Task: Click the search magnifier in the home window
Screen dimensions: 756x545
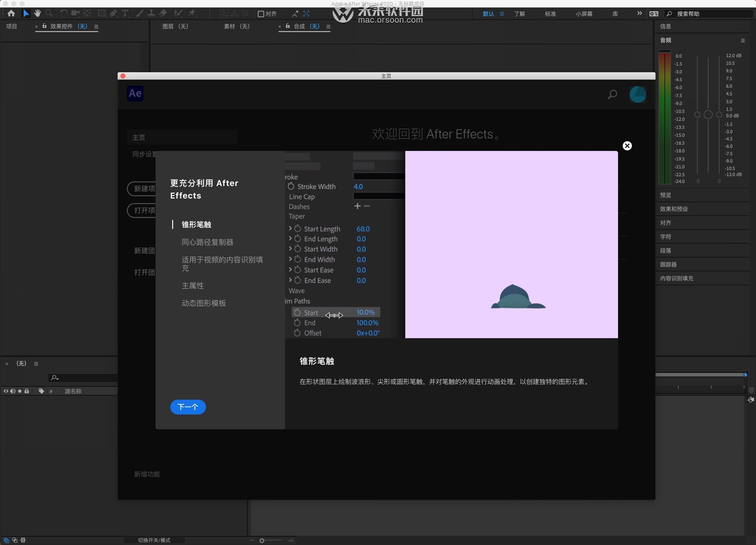Action: point(612,94)
